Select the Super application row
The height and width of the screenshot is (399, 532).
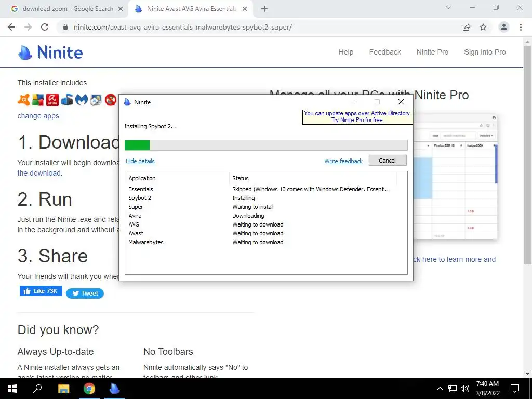265,207
